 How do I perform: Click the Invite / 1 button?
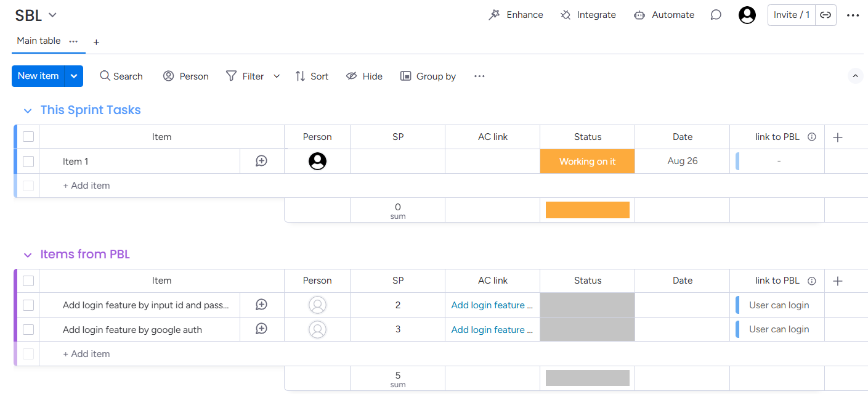coord(792,15)
